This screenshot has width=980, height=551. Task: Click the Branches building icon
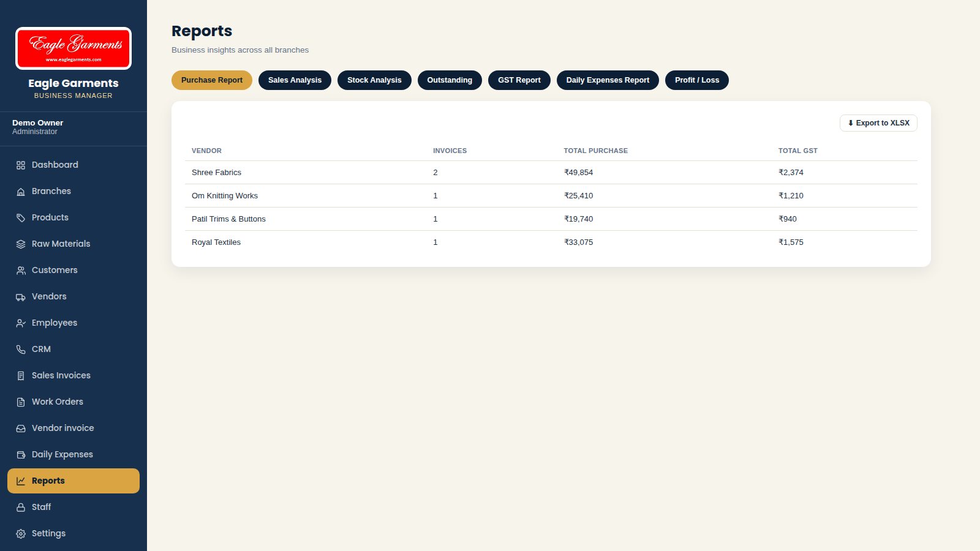(x=21, y=192)
